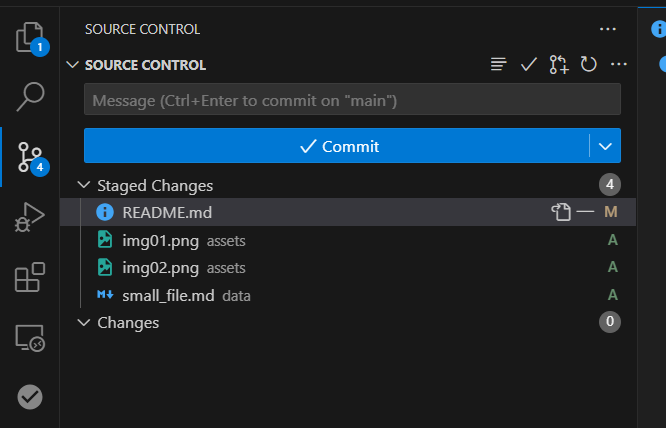Refresh the source control view
666x428 pixels.
point(589,65)
